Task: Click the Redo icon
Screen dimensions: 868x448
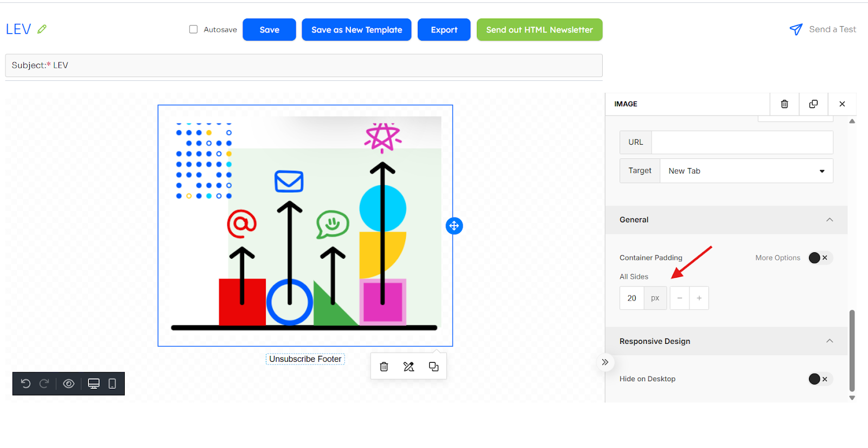Action: tap(44, 383)
